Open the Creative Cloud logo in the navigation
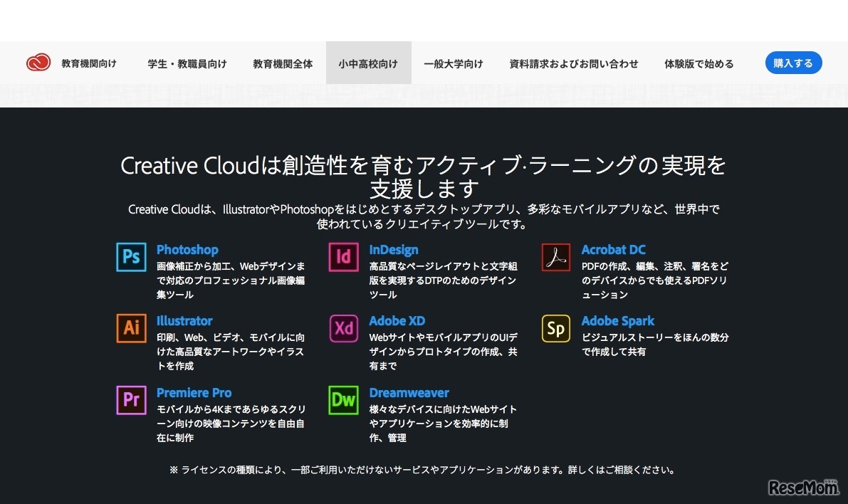The width and height of the screenshot is (848, 504). (41, 63)
